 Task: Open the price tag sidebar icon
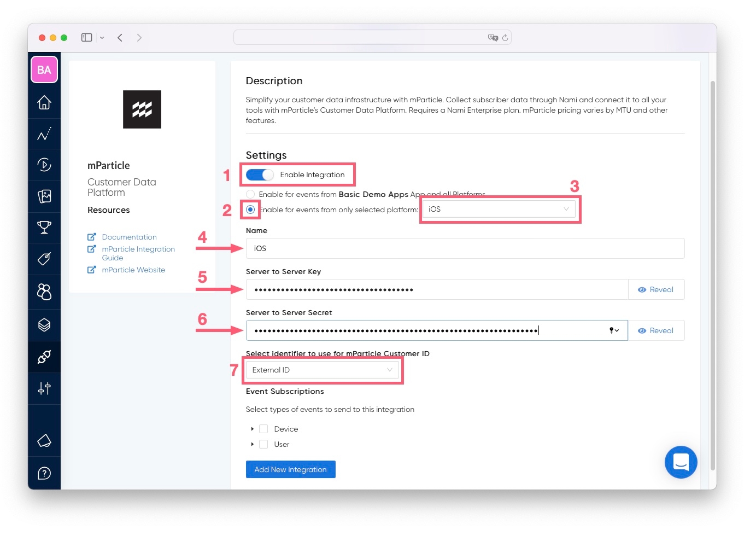tap(44, 258)
